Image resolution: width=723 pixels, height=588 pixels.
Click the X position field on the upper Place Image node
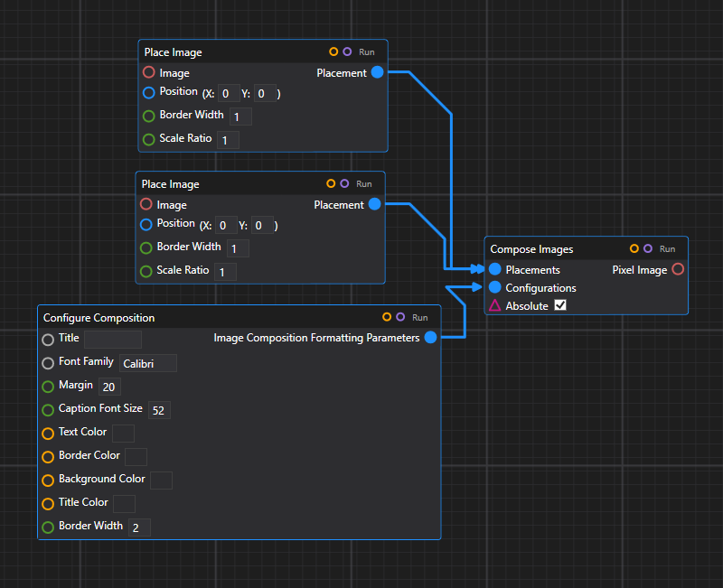(229, 94)
